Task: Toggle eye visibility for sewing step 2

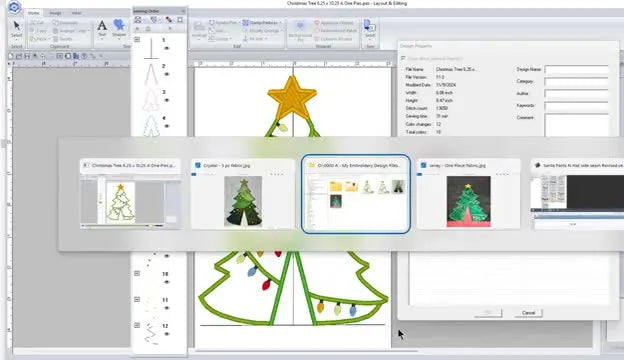Action: [167, 74]
